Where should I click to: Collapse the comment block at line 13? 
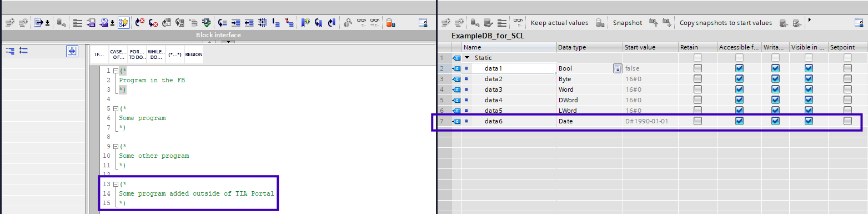point(116,183)
